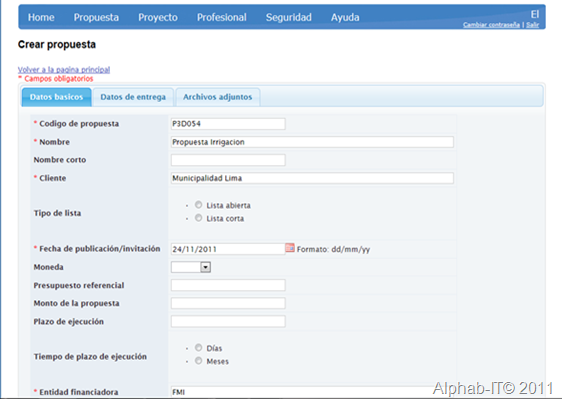Follow the Cambiar contraseña link
The width and height of the screenshot is (562, 399).
(491, 25)
